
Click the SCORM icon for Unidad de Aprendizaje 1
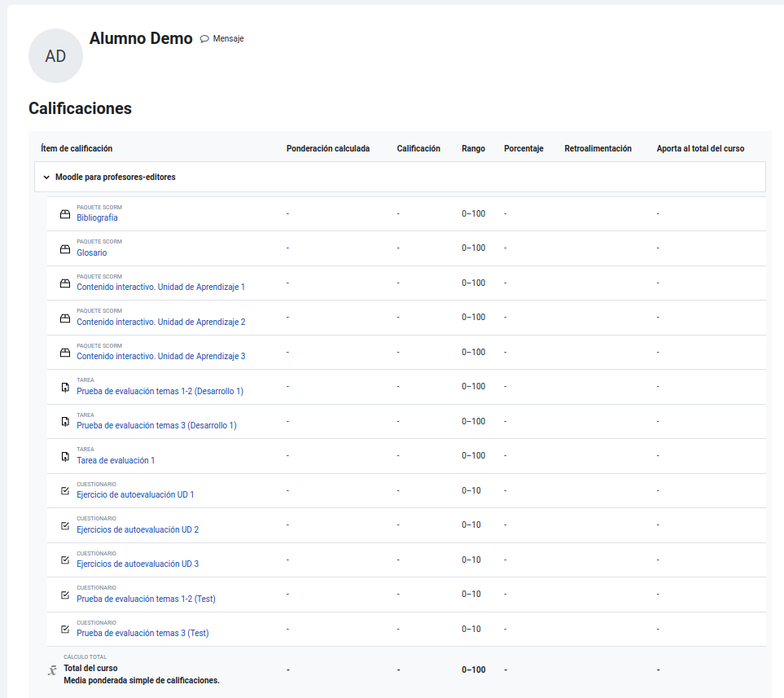click(x=65, y=283)
